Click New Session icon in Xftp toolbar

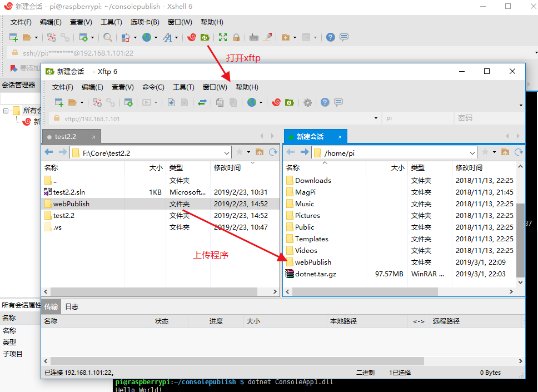click(59, 102)
